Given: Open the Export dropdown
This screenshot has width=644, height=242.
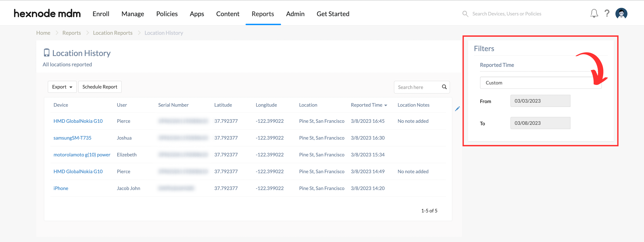Looking at the screenshot, I should click(62, 87).
